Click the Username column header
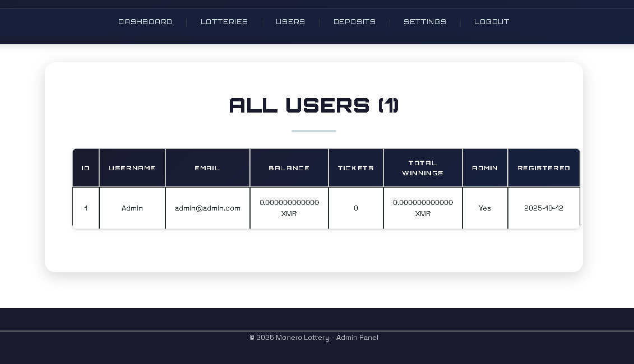634x364 pixels. [x=132, y=168]
